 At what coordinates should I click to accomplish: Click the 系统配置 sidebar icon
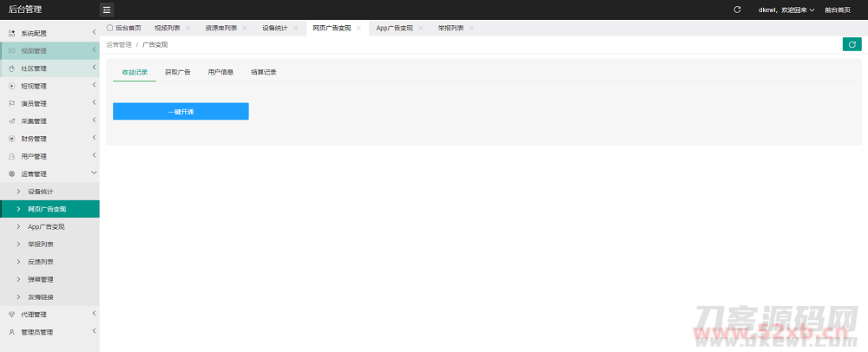pos(11,33)
